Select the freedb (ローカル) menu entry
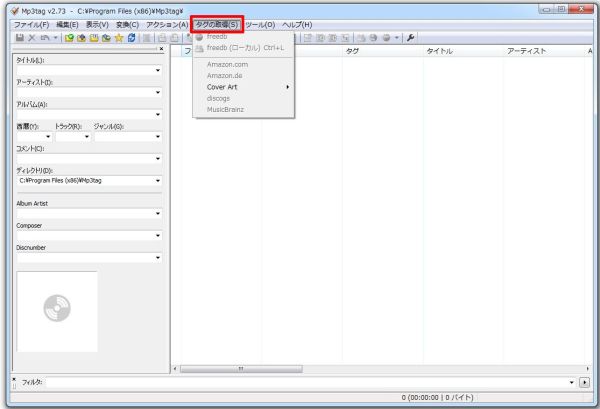600x409 pixels. [x=244, y=48]
